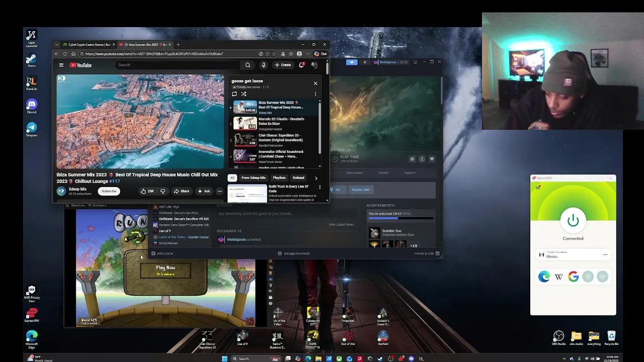Screen dimensions: 644x362
Task: Toggle loop playlist in goose get loose
Action: pyautogui.click(x=234, y=94)
